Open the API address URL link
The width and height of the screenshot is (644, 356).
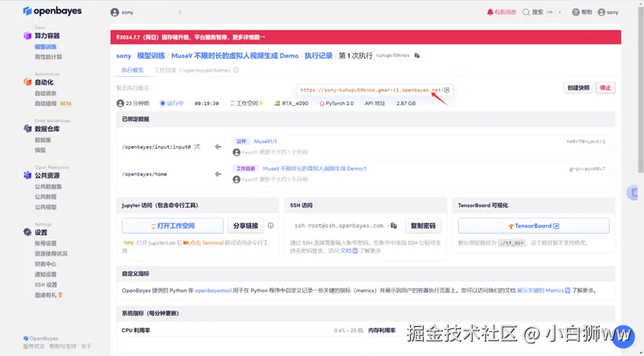tap(371, 90)
